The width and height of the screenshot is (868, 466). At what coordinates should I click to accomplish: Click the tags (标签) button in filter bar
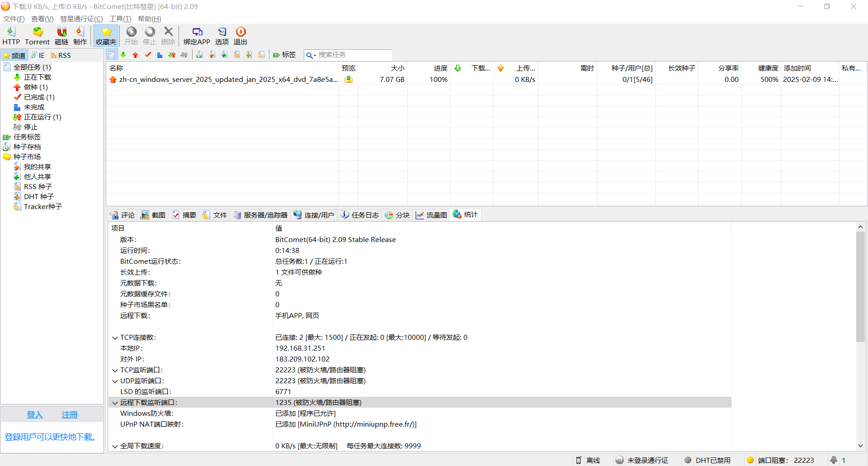tap(284, 55)
